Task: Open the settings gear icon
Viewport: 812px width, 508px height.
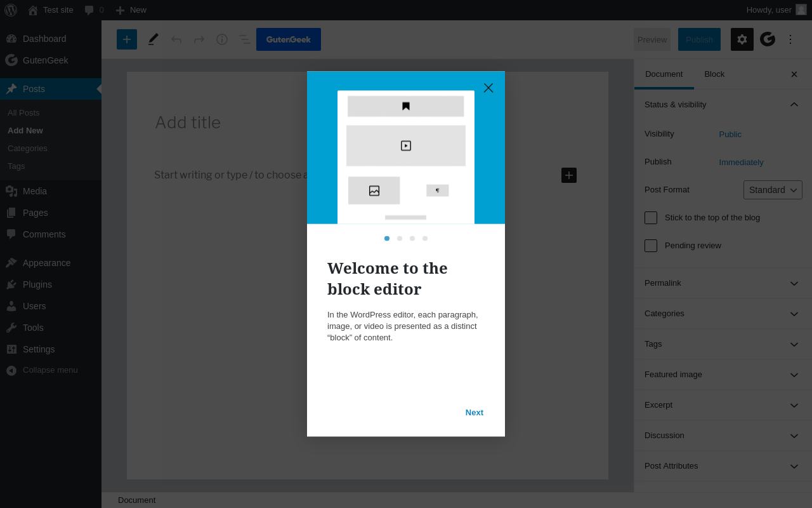Action: pos(742,39)
